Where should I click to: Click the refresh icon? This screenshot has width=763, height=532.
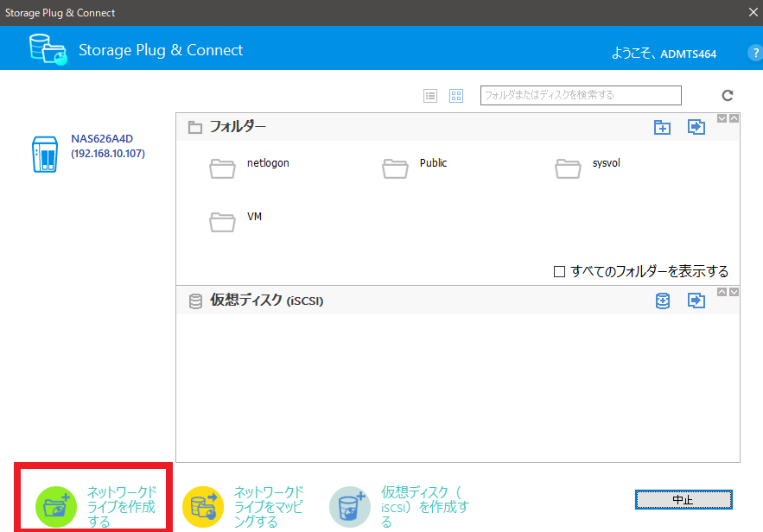(x=728, y=95)
